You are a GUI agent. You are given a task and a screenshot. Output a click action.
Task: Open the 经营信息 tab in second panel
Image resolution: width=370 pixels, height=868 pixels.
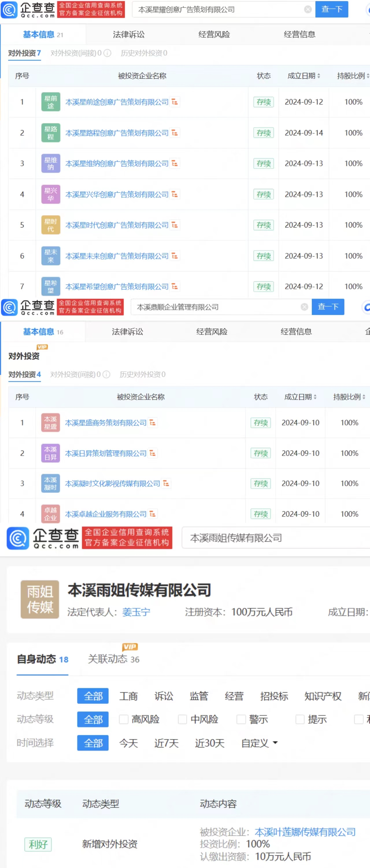tap(296, 332)
